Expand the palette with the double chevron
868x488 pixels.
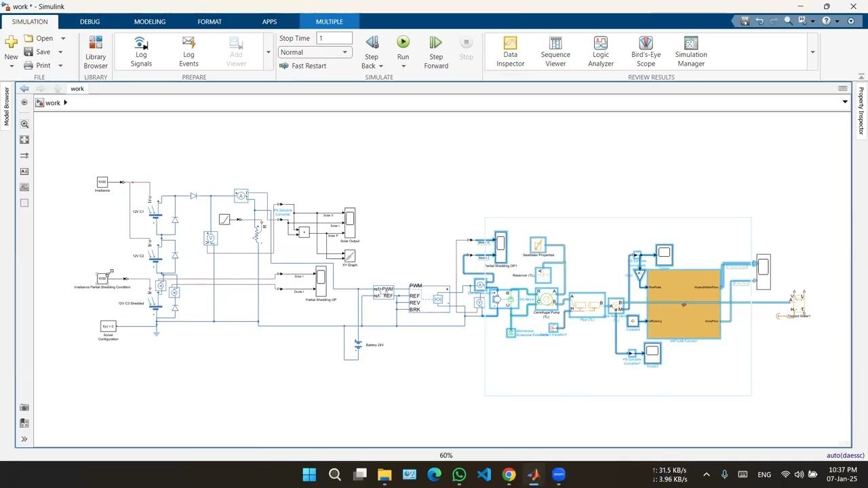pos(24,439)
